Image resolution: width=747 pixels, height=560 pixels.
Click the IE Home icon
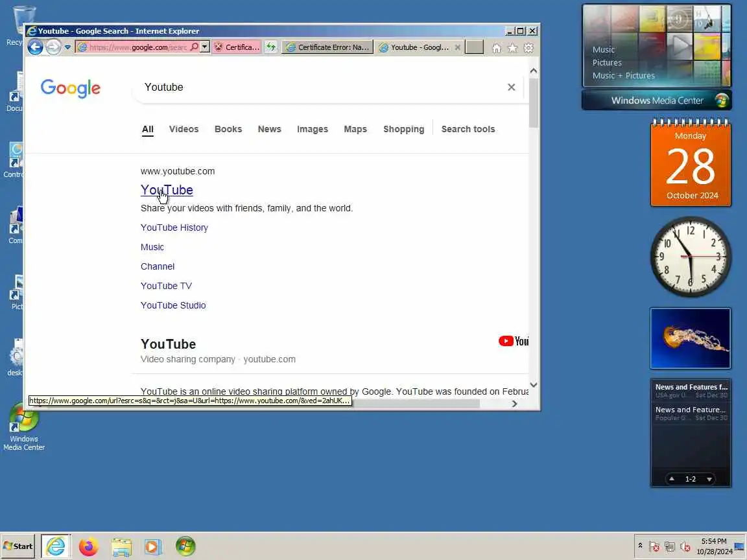pyautogui.click(x=497, y=48)
